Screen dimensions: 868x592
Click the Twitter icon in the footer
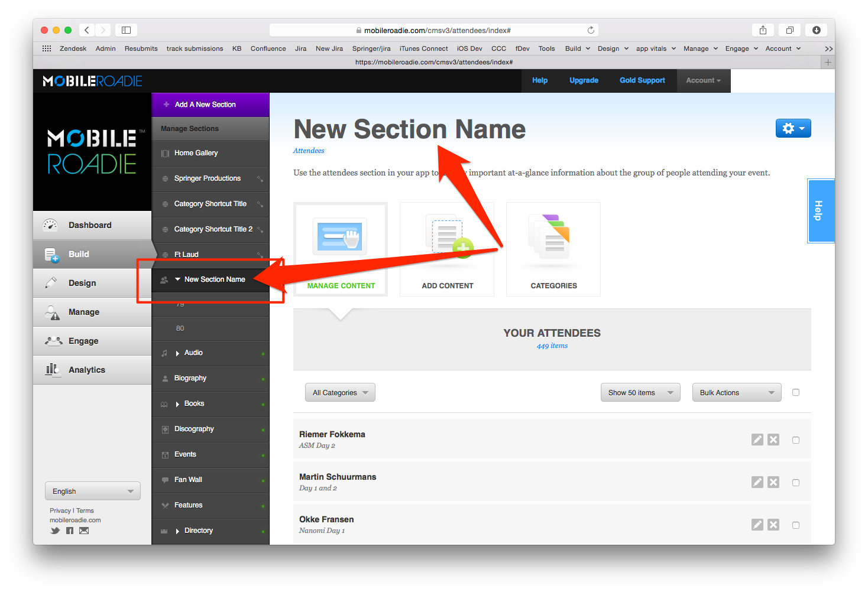click(55, 531)
